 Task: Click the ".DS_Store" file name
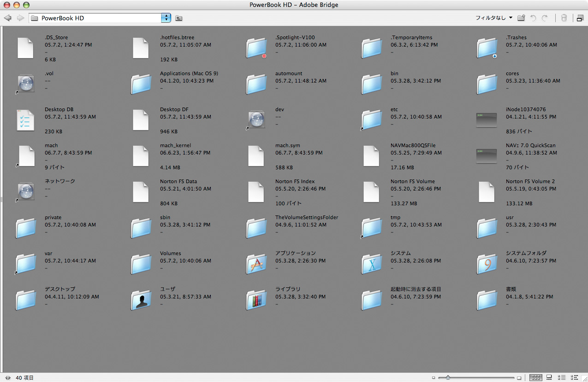coord(56,37)
